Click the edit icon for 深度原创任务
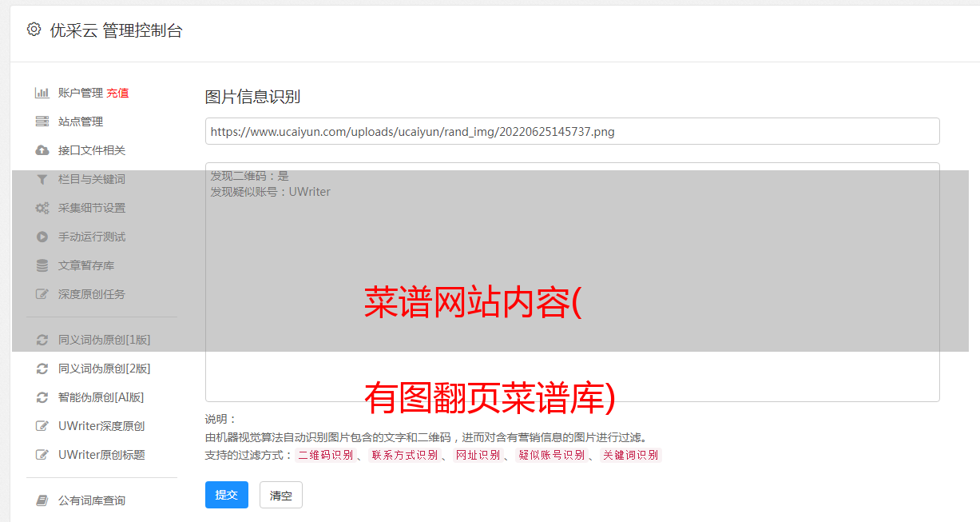Viewport: 980px width, 522px height. point(42,294)
